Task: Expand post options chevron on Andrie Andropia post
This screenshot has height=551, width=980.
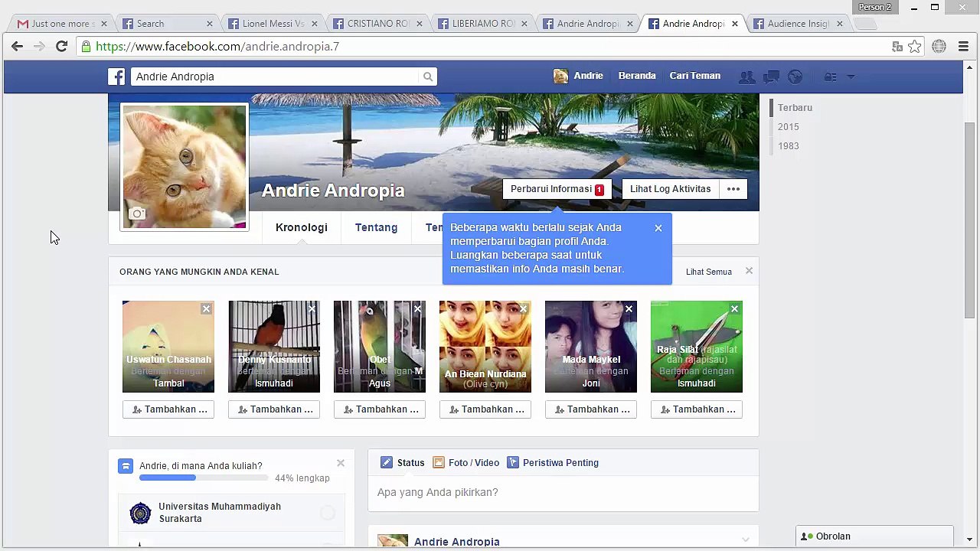Action: [745, 540]
